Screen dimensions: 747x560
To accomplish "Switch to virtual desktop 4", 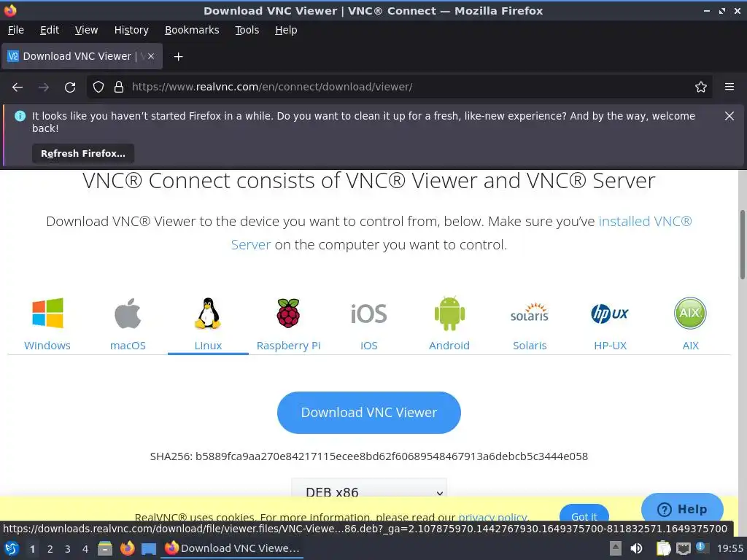I will (x=85, y=549).
